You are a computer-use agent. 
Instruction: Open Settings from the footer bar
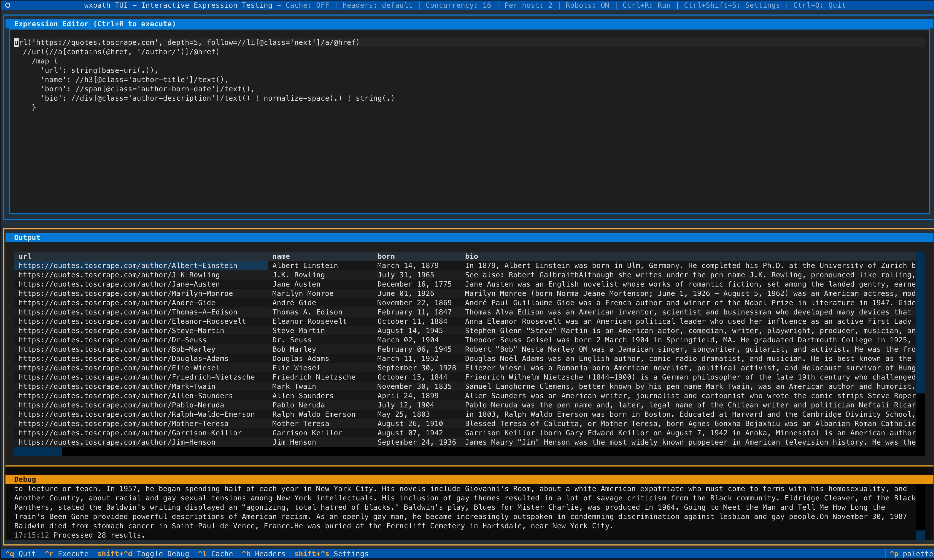tap(331, 554)
